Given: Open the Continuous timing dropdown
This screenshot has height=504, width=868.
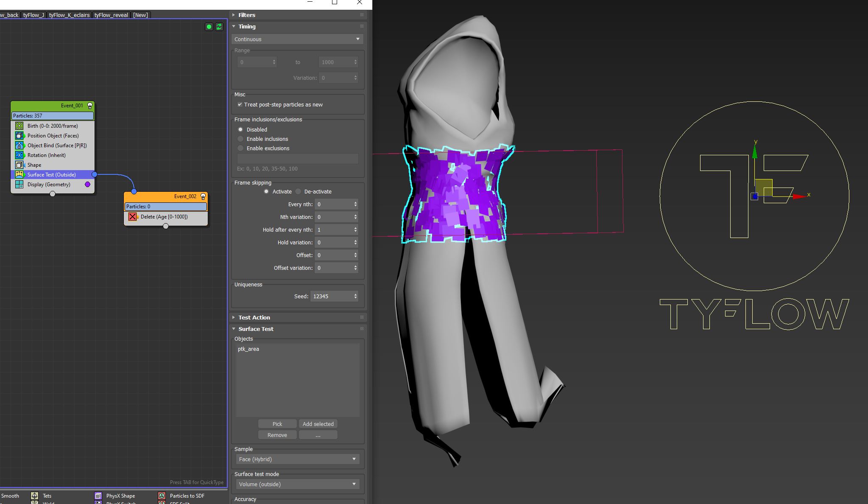Looking at the screenshot, I should click(x=297, y=39).
